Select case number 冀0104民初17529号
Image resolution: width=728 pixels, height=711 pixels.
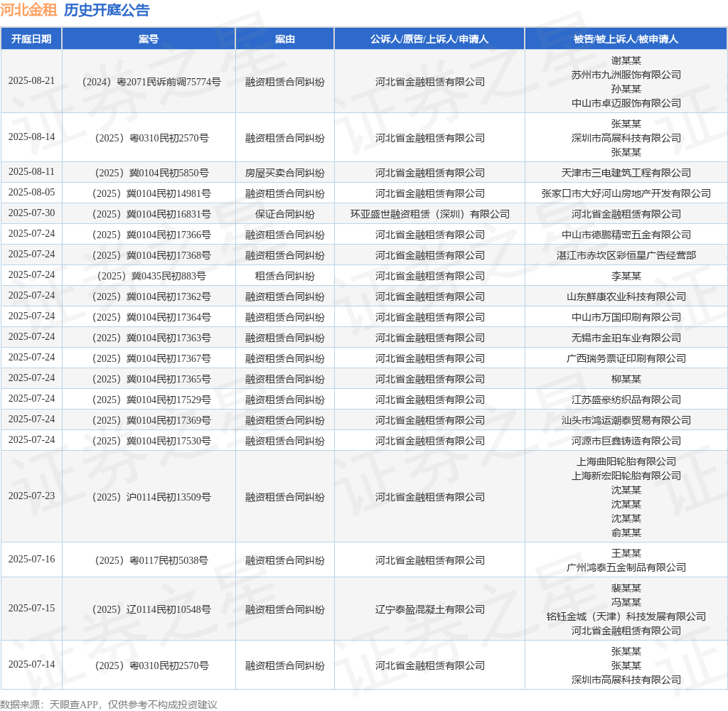click(x=151, y=400)
